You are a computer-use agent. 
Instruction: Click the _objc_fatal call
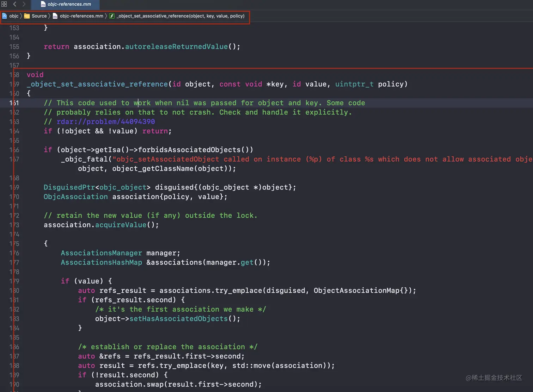pyautogui.click(x=84, y=159)
